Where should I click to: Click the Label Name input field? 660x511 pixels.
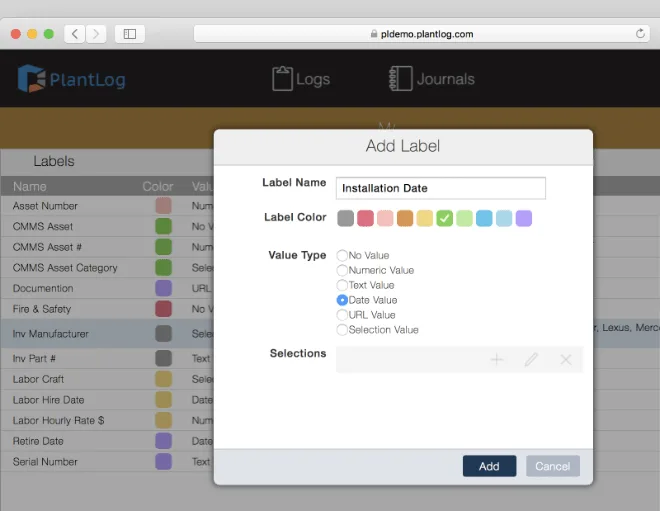pos(441,188)
